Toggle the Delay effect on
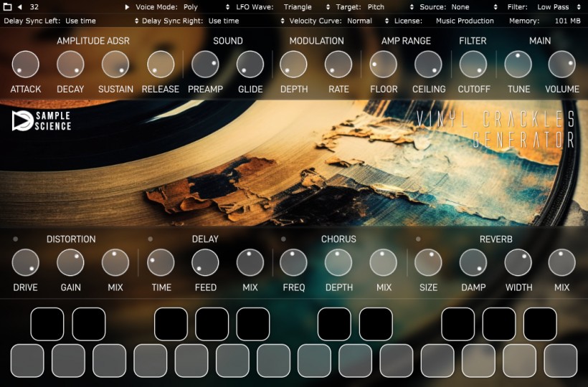588x387 pixels. [151, 239]
